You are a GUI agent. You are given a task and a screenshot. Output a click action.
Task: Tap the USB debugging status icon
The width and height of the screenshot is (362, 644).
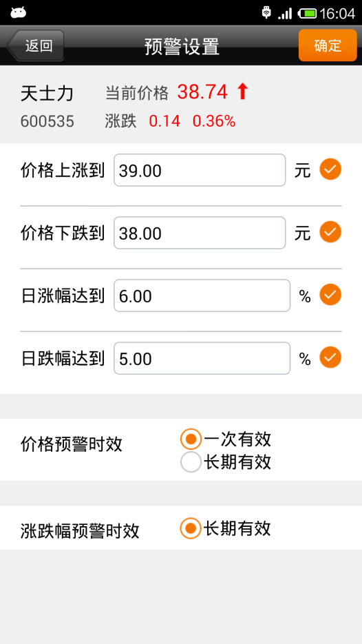click(267, 12)
